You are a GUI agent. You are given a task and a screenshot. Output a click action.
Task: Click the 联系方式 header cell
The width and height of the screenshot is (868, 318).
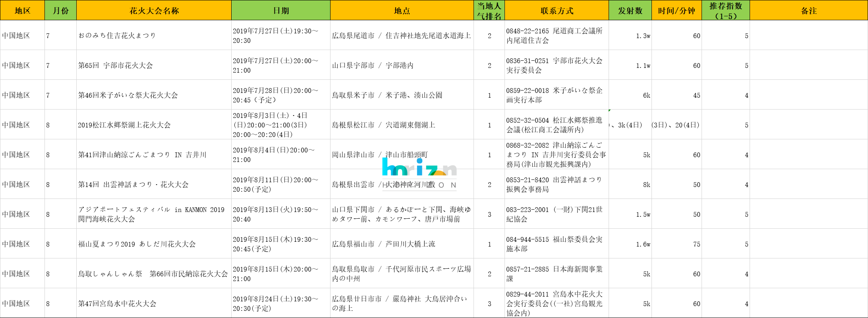pyautogui.click(x=557, y=10)
